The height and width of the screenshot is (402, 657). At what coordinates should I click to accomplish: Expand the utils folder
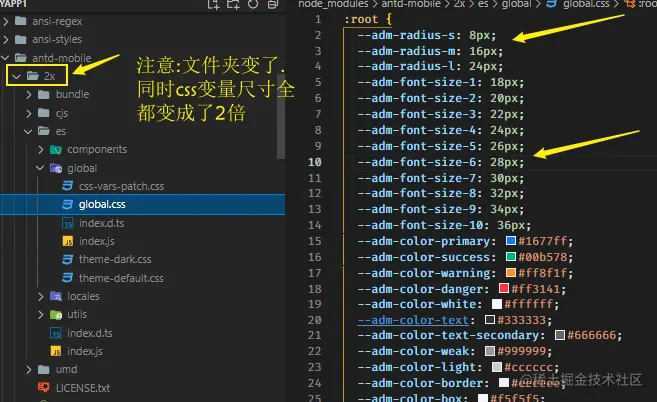point(41,314)
